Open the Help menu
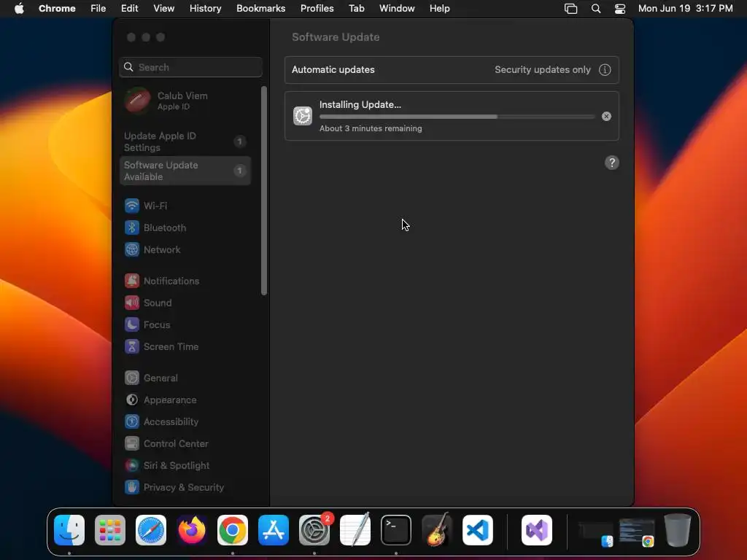The width and height of the screenshot is (747, 560). (439, 9)
